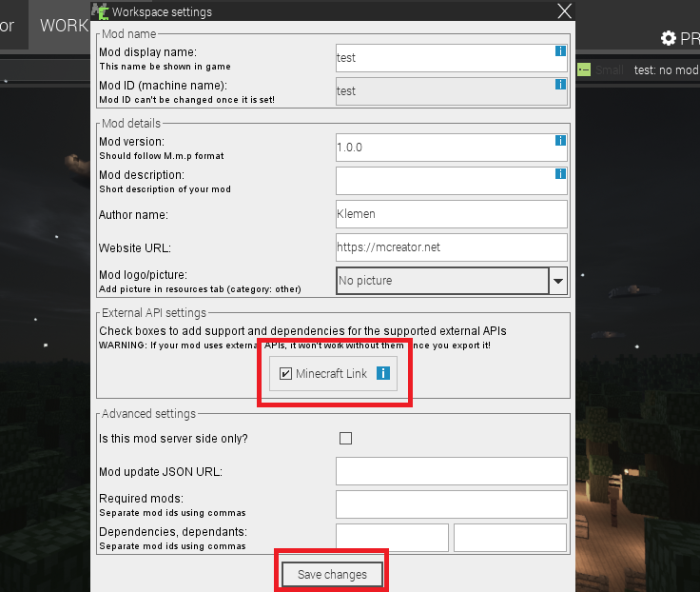Click the External API settings heading
Image resolution: width=700 pixels, height=592 pixels.
pos(154,313)
